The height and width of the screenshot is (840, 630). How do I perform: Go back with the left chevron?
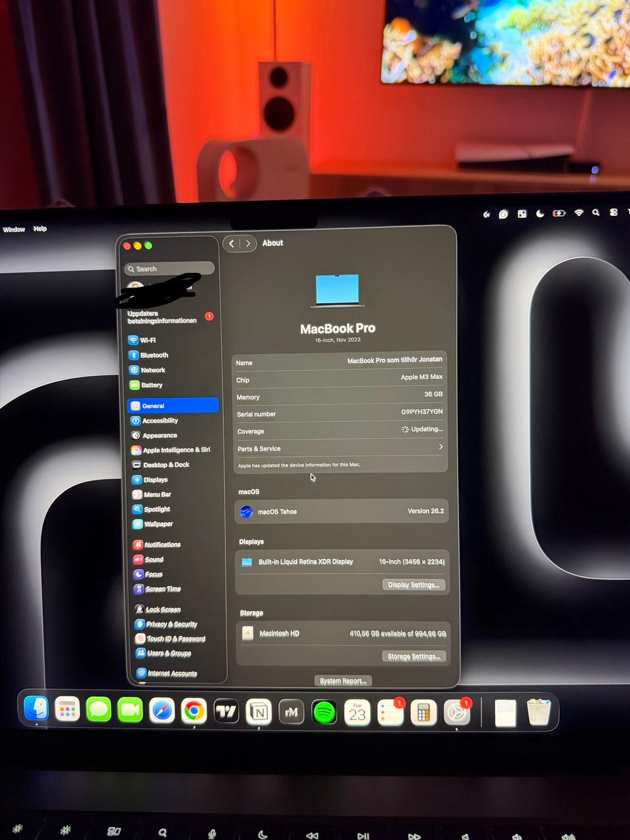pos(232,243)
